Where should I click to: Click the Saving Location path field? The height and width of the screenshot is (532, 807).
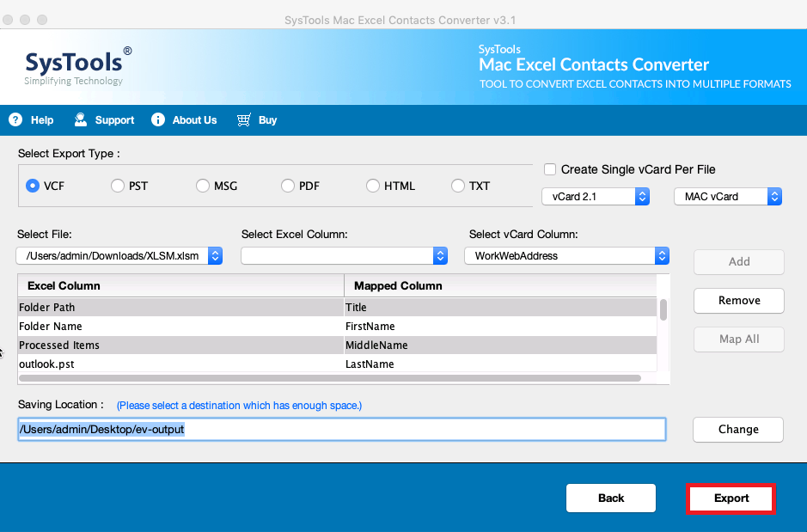coord(341,429)
